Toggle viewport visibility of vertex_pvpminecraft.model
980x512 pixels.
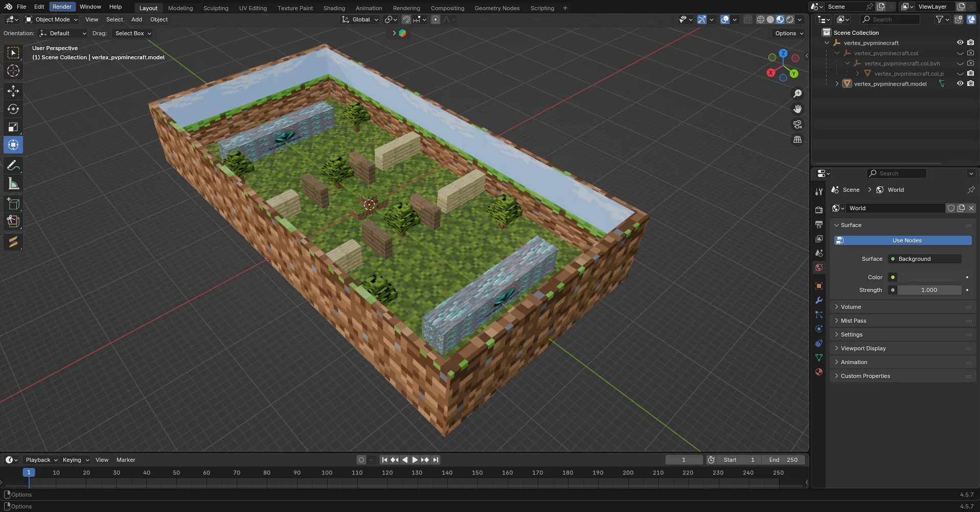[960, 84]
